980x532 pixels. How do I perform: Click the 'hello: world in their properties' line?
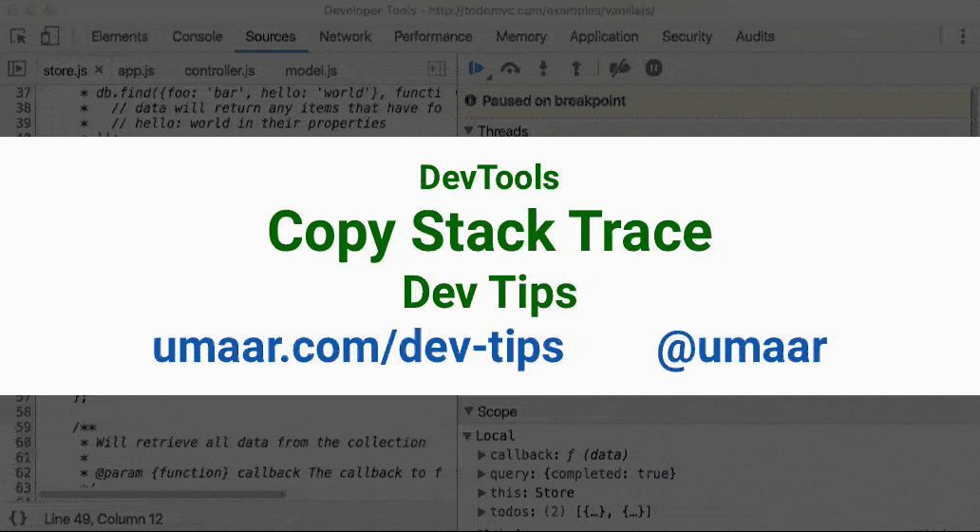[233, 123]
